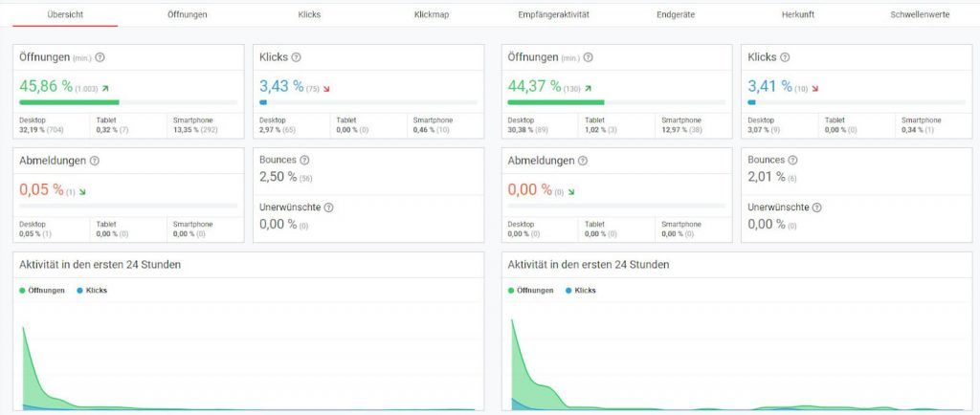Click green up arrow beside 45,86 %
This screenshot has height=415, width=980.
tap(105, 89)
